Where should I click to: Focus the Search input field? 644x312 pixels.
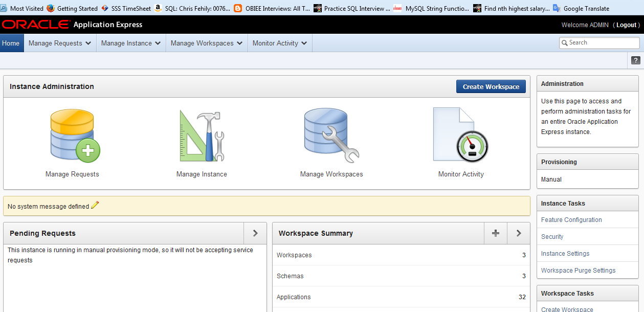(x=599, y=43)
